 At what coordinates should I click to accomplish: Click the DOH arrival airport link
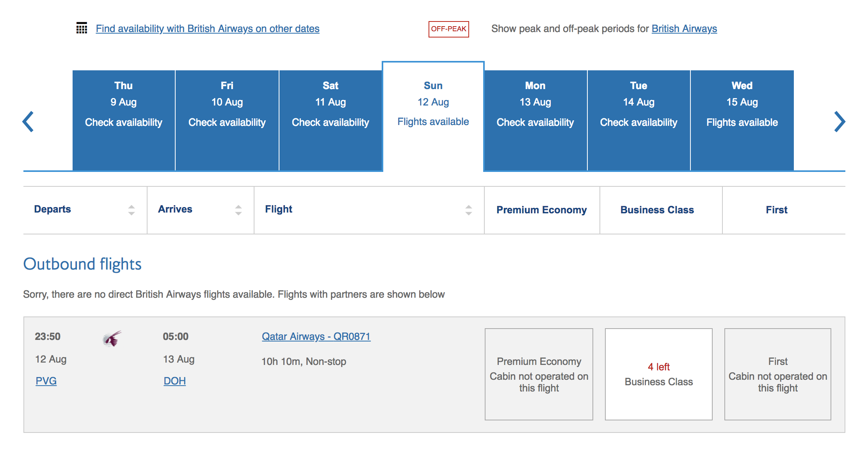174,381
